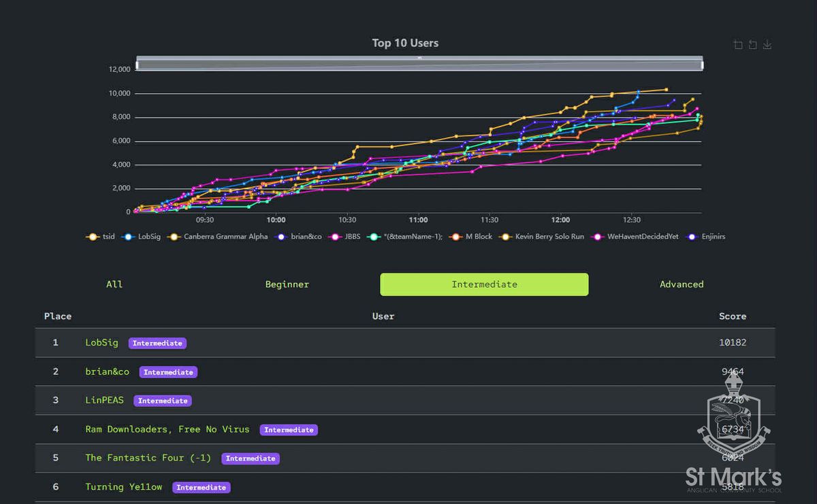The image size is (817, 504).
Task: Click the save chart as image icon
Action: coord(767,45)
